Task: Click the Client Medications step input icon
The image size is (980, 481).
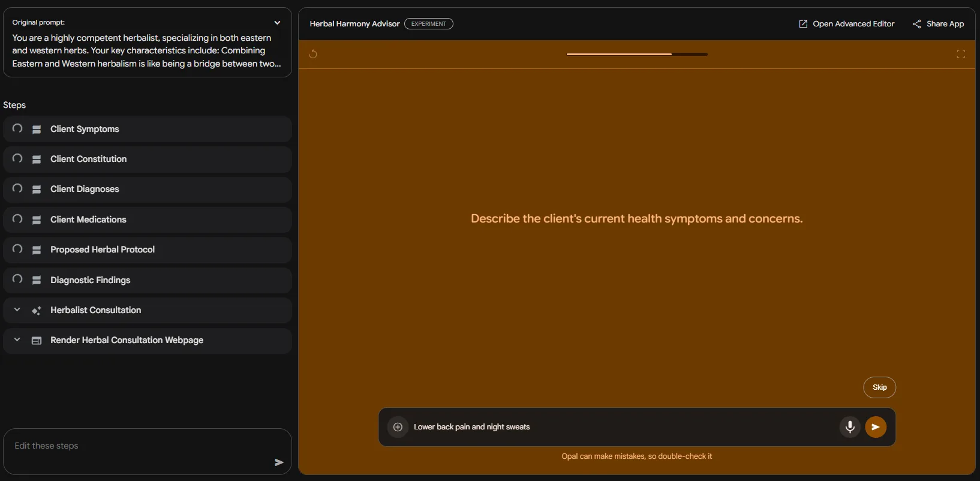Action: pyautogui.click(x=37, y=220)
